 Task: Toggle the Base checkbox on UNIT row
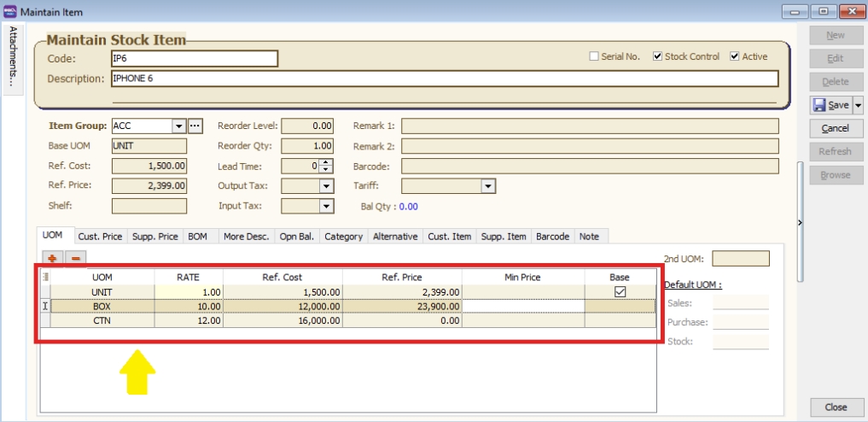(620, 291)
